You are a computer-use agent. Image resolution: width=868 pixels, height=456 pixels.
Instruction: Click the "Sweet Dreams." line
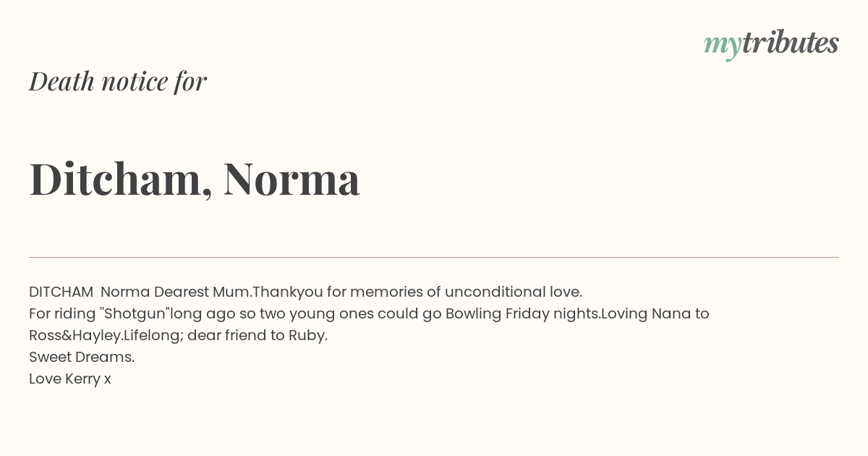pyautogui.click(x=82, y=357)
